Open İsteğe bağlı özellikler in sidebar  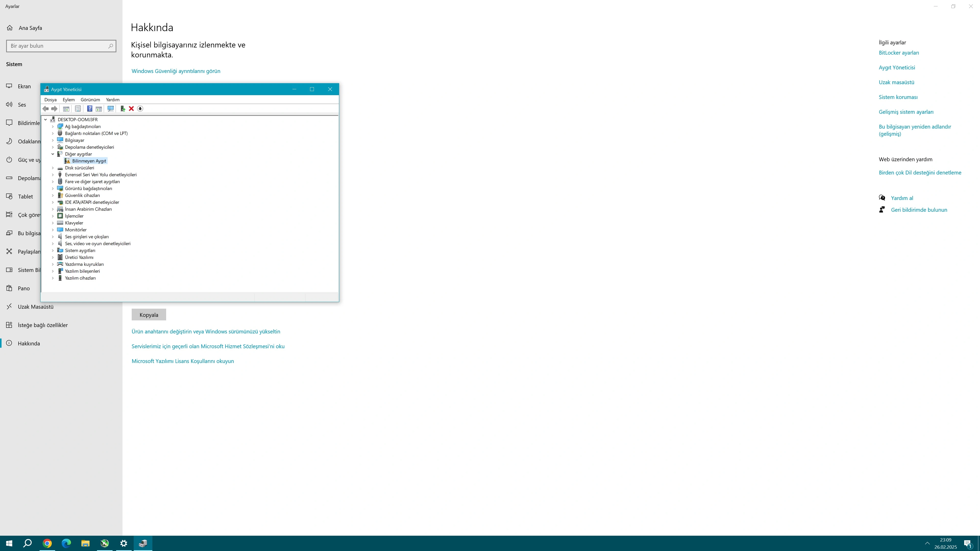43,325
